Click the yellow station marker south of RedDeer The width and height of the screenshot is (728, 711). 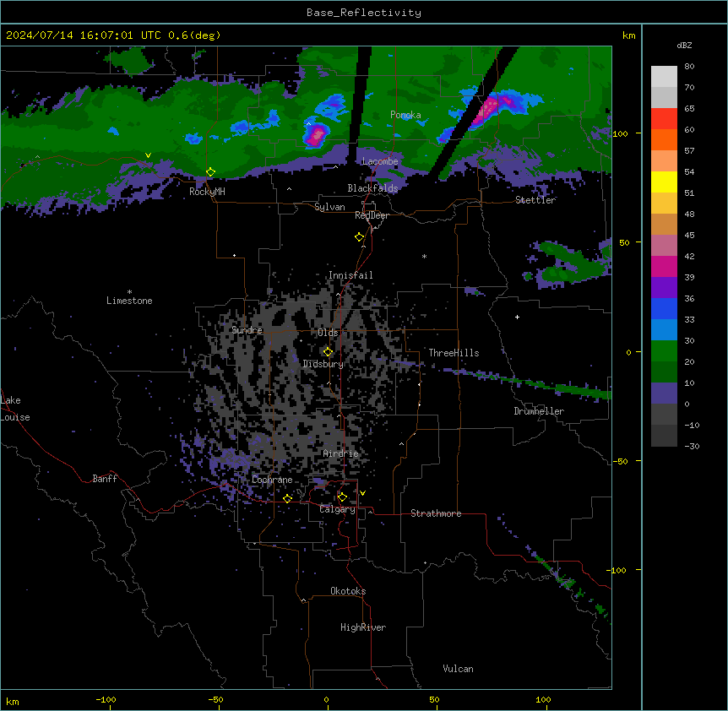coord(359,237)
